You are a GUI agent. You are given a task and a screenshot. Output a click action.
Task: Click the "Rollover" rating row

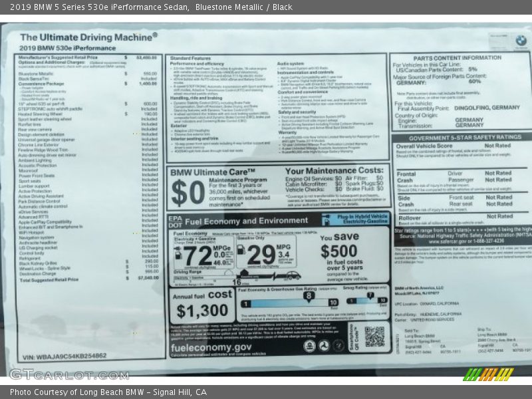[x=456, y=217]
